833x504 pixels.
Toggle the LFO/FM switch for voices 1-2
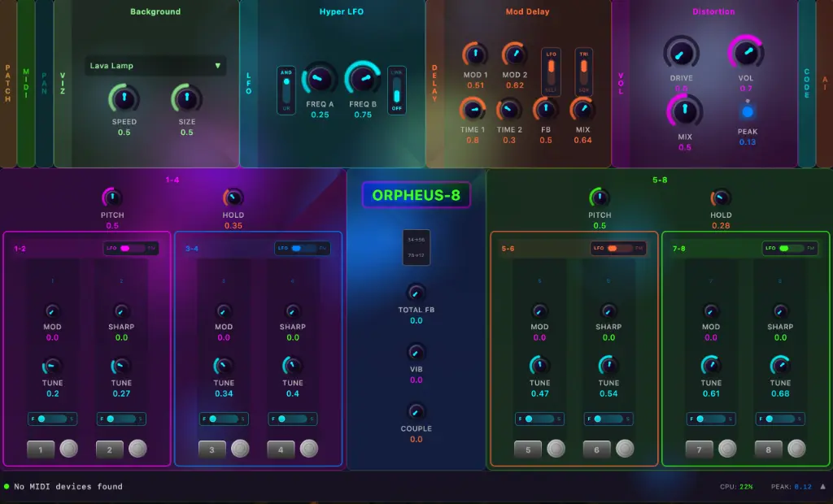click(130, 249)
